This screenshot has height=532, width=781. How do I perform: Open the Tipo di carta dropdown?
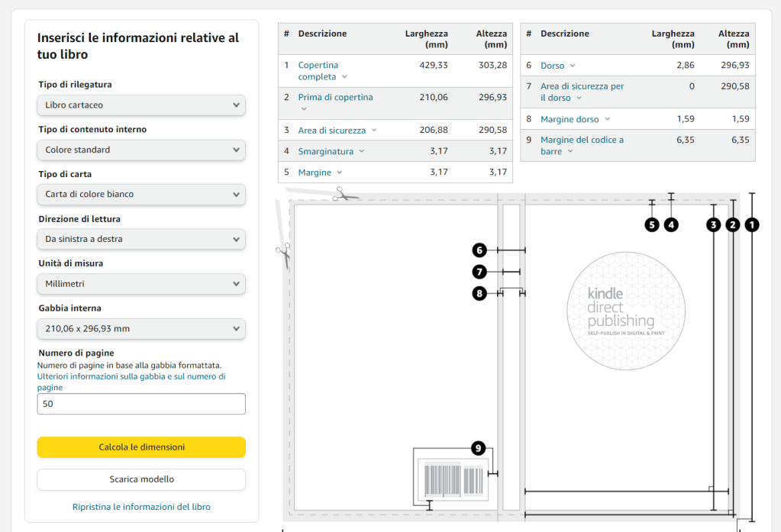[x=141, y=195]
